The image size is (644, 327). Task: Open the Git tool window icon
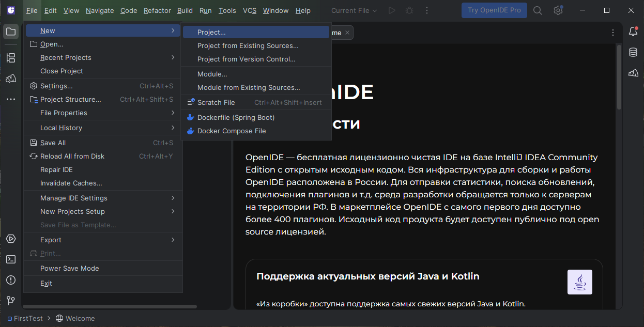tap(11, 300)
